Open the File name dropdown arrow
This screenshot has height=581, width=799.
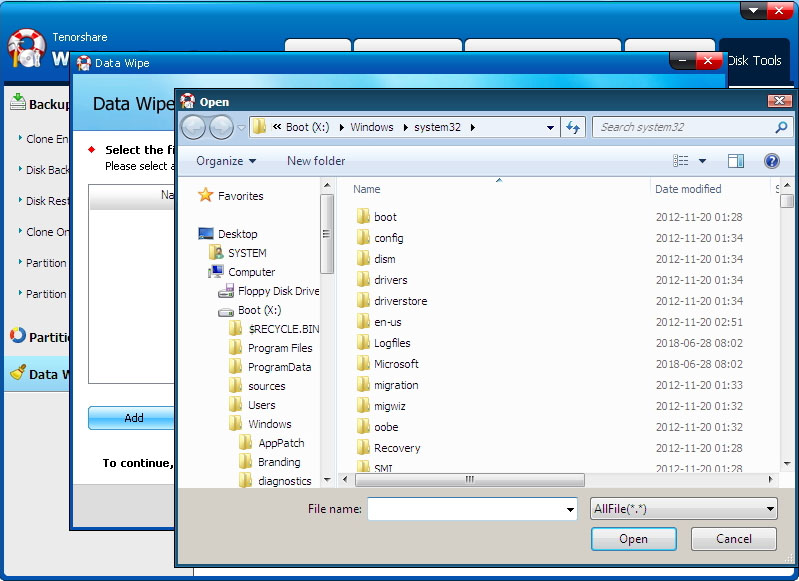click(570, 509)
